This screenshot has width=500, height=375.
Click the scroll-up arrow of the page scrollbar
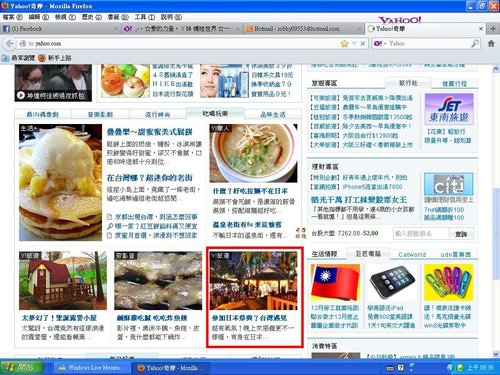coord(496,69)
